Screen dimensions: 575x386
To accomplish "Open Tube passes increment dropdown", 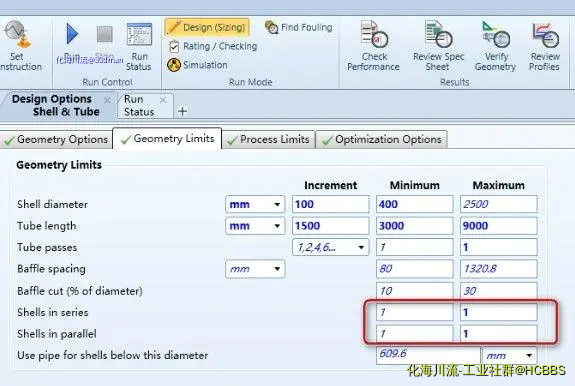I will click(x=330, y=247).
